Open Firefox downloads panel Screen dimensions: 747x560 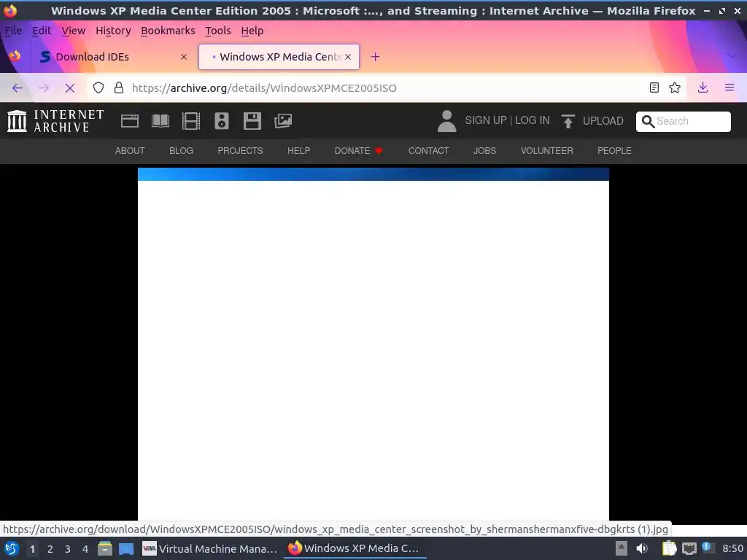click(x=703, y=87)
